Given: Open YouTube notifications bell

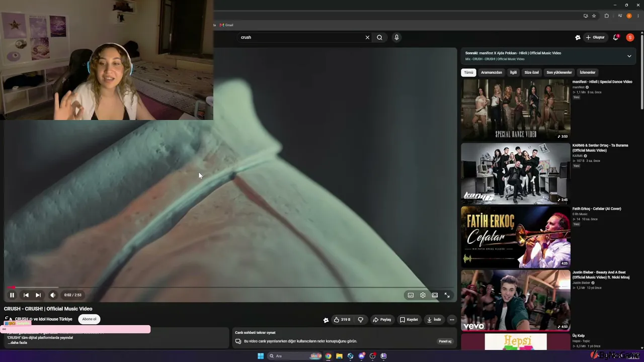Looking at the screenshot, I should click(616, 37).
